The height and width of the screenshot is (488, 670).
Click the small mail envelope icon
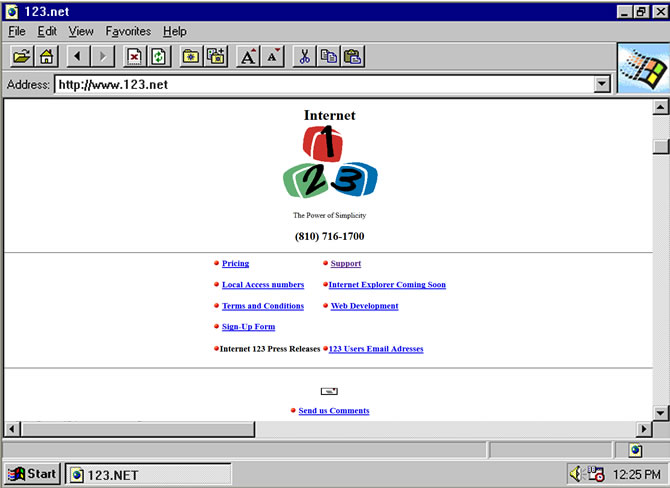coord(329,391)
